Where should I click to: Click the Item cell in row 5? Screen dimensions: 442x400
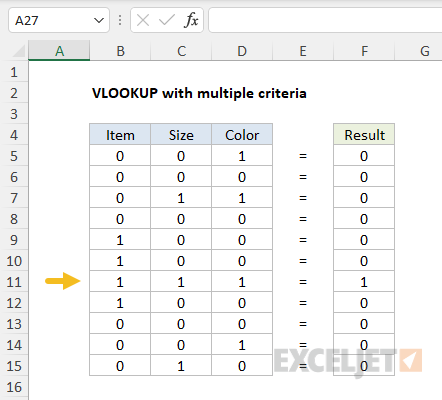pos(120,156)
